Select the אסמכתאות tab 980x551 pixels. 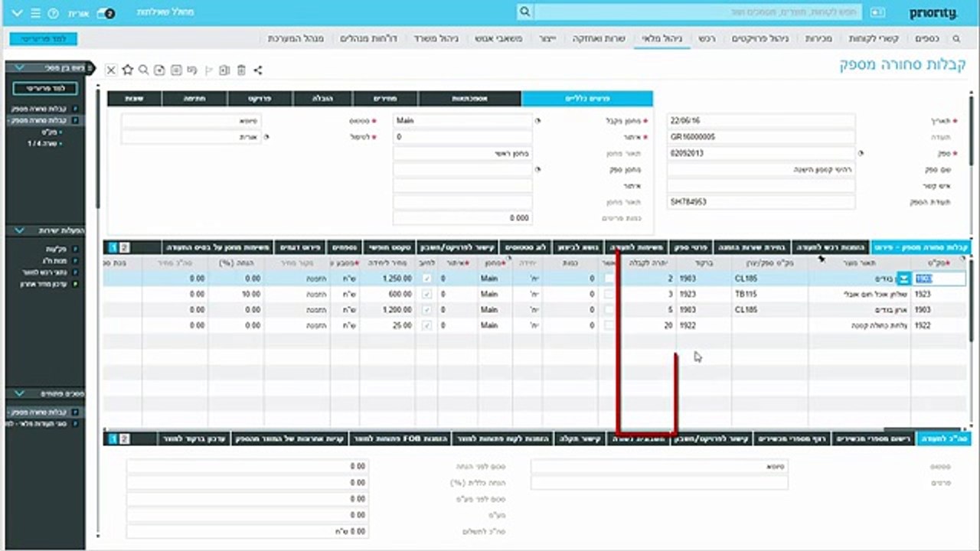pos(469,99)
